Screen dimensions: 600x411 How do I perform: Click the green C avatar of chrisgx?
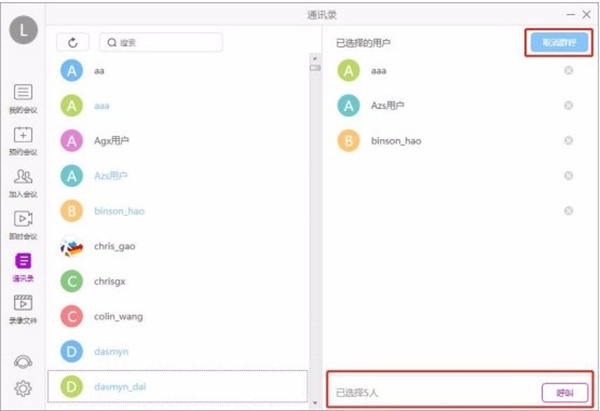72,281
